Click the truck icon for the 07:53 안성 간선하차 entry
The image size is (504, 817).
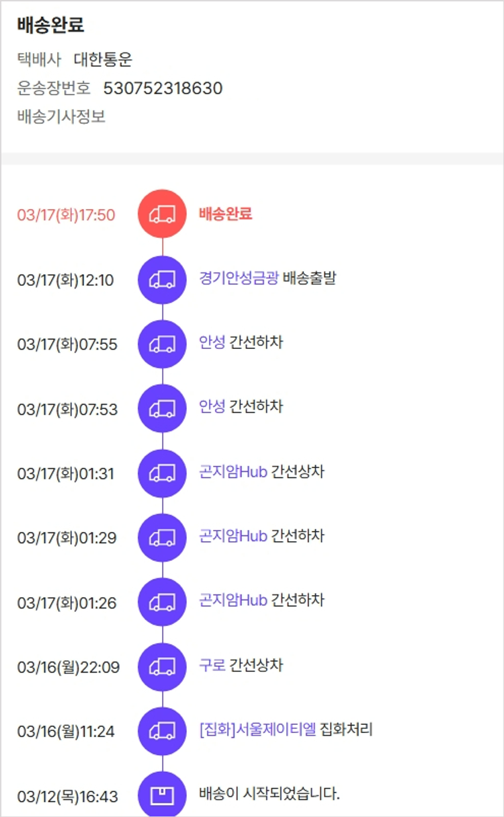pos(162,408)
